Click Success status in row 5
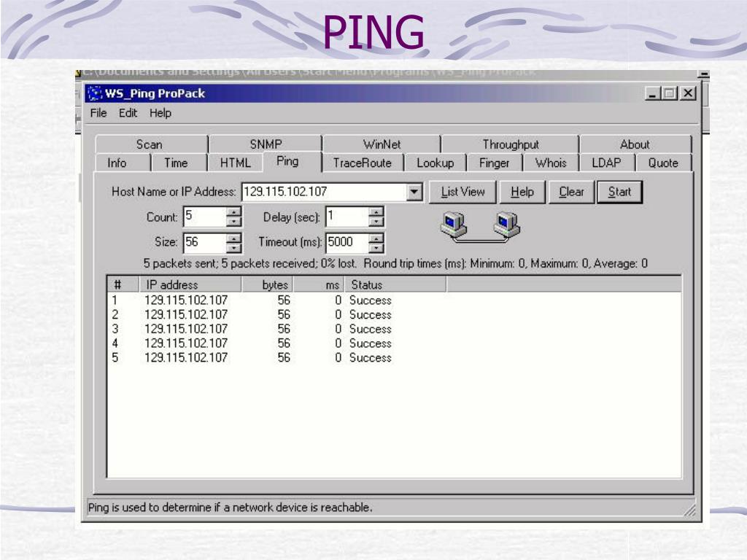747x560 pixels. (370, 357)
